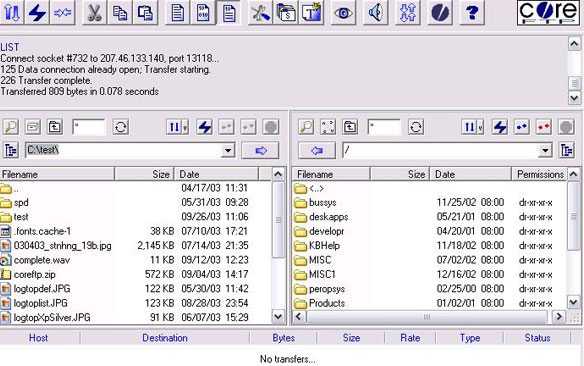Click the remote red disconnect dots icon
584x366 pixels.
click(x=544, y=127)
